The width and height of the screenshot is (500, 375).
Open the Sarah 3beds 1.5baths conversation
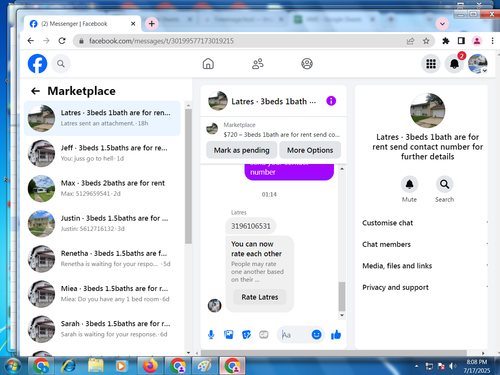point(102,329)
